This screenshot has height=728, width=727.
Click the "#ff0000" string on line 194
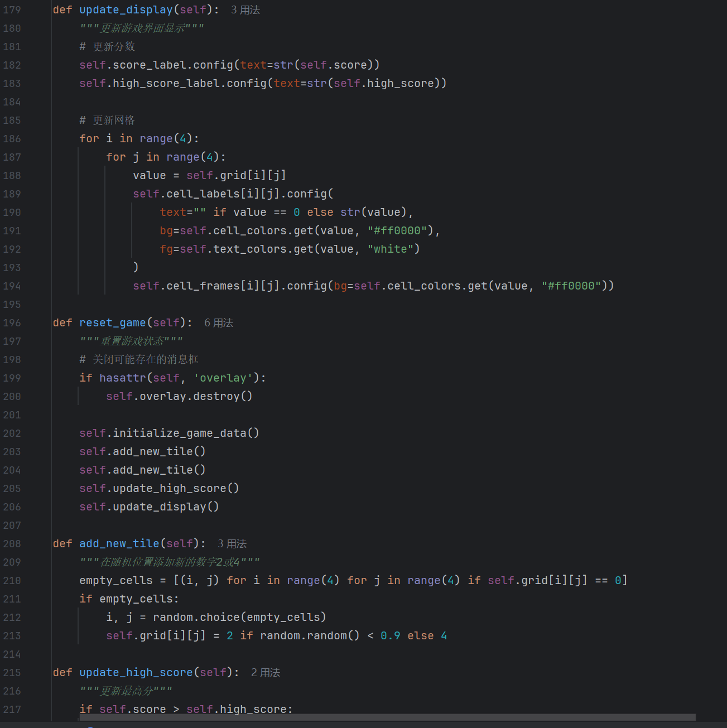pos(571,286)
